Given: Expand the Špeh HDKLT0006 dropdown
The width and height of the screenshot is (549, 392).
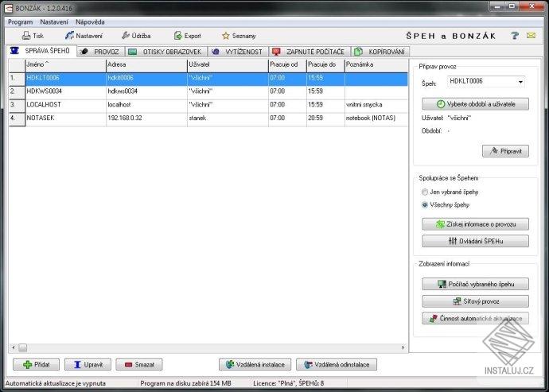Looking at the screenshot, I should (x=520, y=82).
